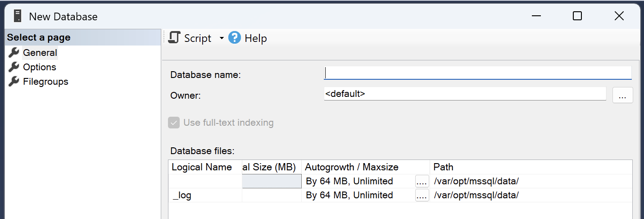Select the Initial Size cell of first row
The image size is (644, 219).
tap(272, 181)
